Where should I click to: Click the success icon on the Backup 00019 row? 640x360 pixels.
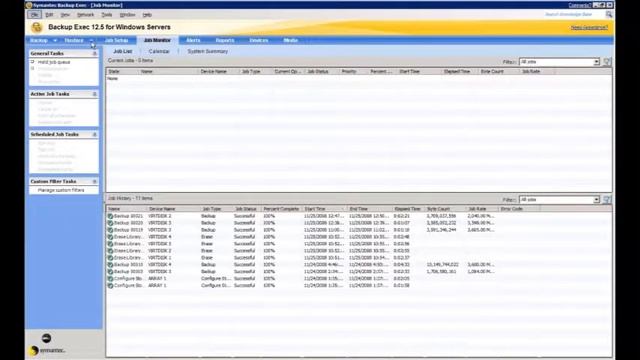click(110, 230)
